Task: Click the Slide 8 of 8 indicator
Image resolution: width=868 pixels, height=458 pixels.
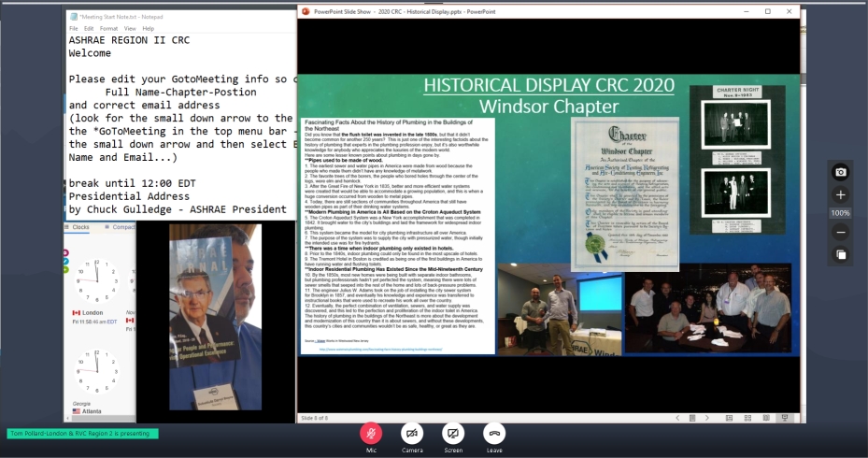Action: pos(315,418)
